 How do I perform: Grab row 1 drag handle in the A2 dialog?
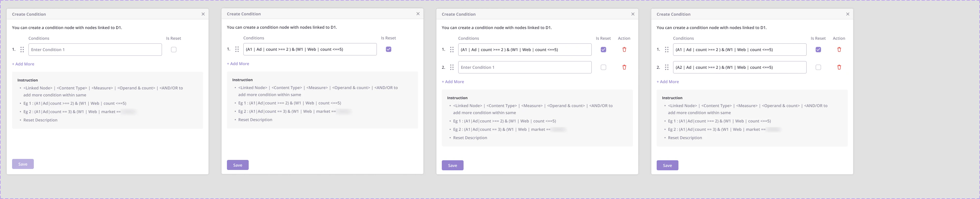pyautogui.click(x=666, y=49)
